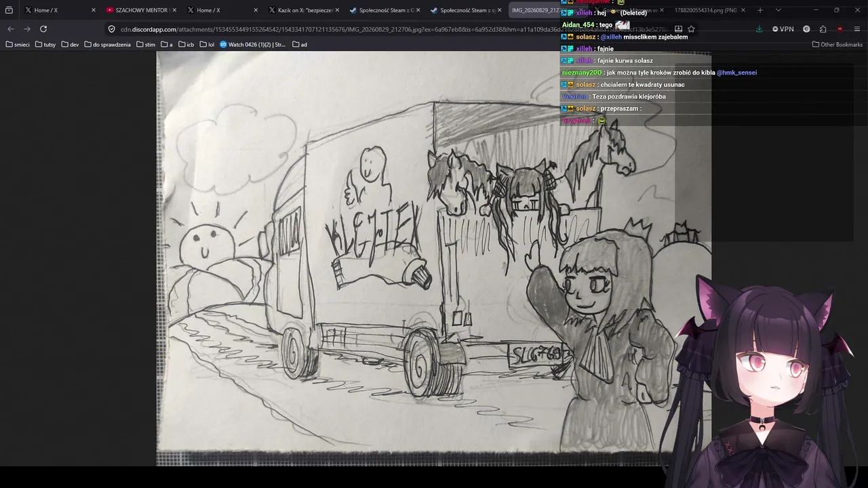View site security info shield
This screenshot has width=868, height=488.
tap(112, 29)
